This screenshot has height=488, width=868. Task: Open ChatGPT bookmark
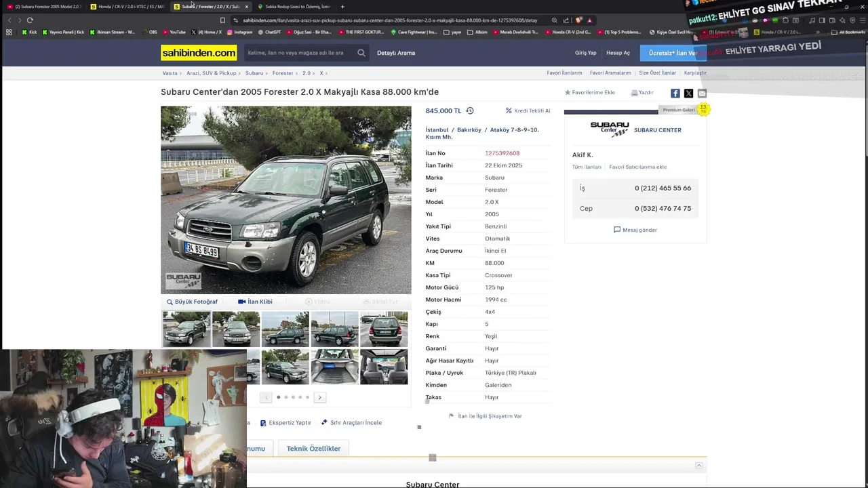pos(269,32)
